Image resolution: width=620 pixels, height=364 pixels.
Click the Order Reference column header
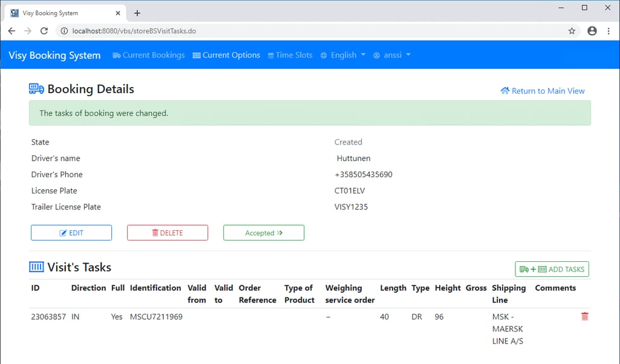click(x=258, y=294)
